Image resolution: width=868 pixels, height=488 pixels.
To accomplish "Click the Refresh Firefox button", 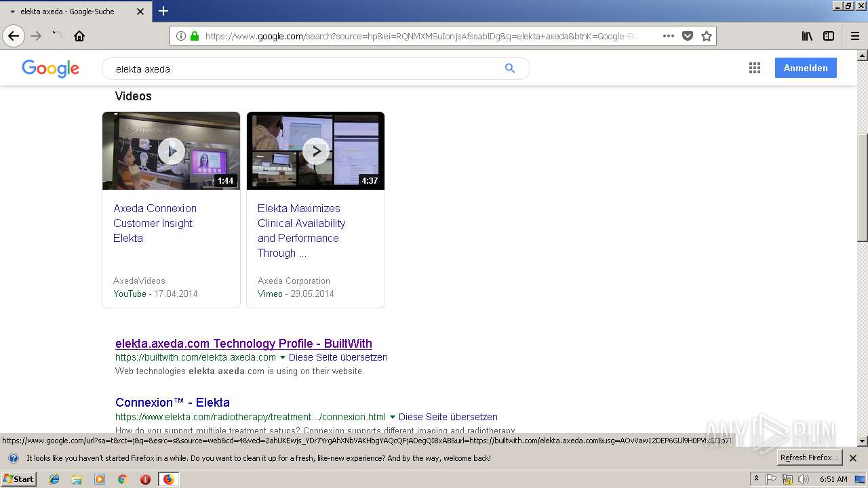I will pos(810,457).
